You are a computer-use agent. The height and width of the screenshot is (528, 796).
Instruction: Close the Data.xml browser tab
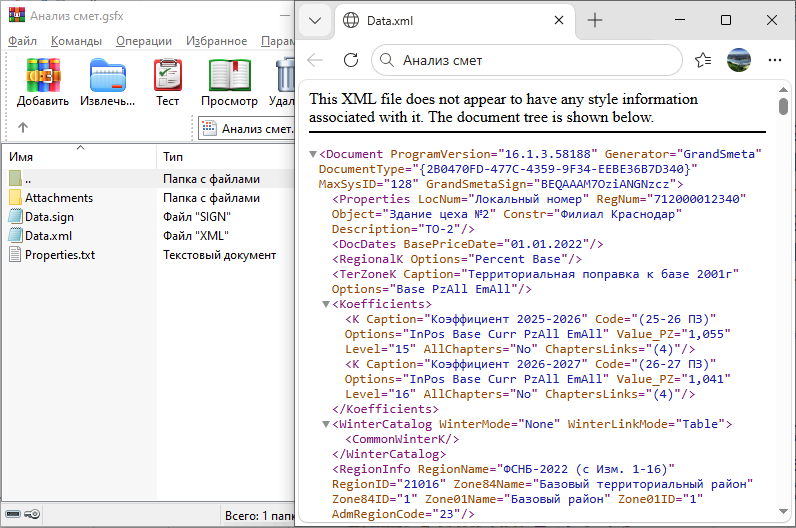click(558, 20)
